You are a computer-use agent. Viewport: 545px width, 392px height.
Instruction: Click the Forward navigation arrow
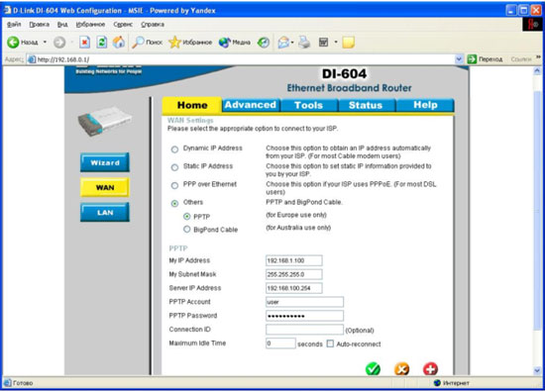click(x=59, y=43)
